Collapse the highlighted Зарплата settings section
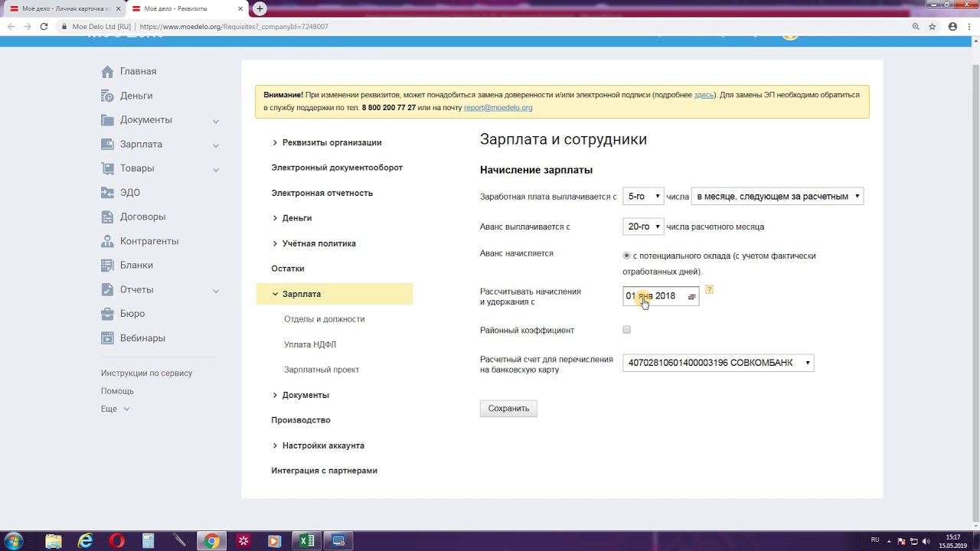The width and height of the screenshot is (980, 551). click(335, 294)
